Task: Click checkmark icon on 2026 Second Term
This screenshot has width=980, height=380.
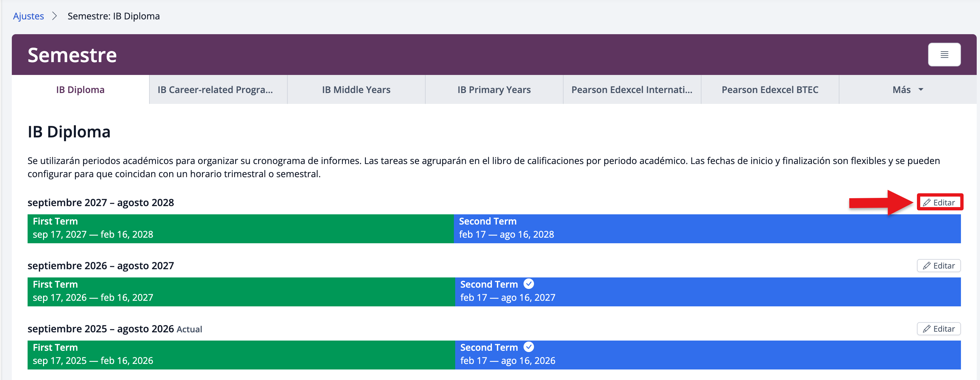Action: point(528,347)
